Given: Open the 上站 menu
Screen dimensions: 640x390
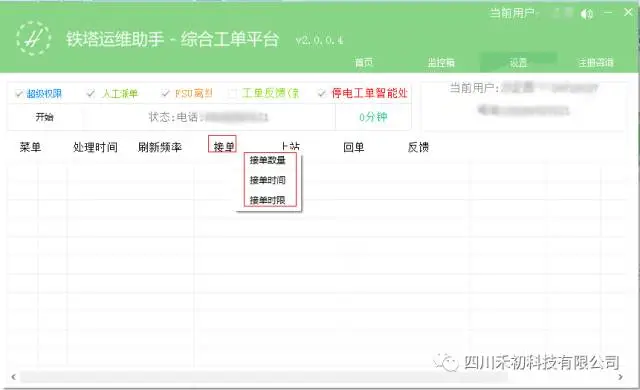Looking at the screenshot, I should click(x=290, y=146).
